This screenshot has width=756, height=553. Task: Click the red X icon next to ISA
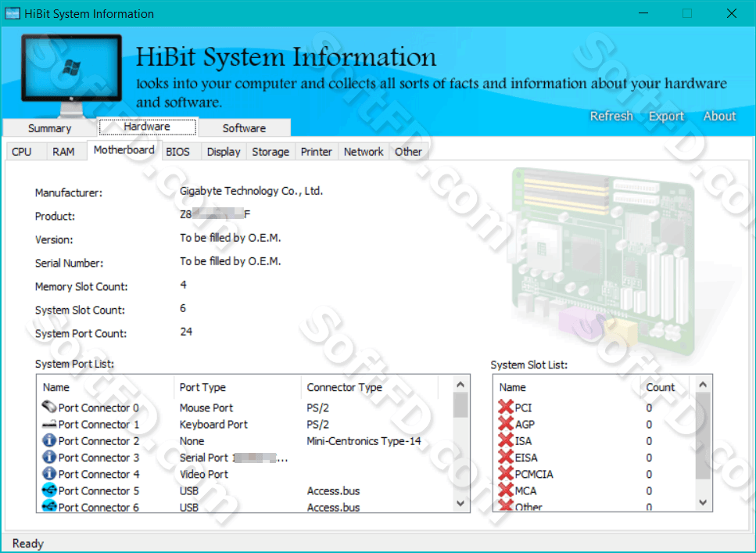[506, 440]
